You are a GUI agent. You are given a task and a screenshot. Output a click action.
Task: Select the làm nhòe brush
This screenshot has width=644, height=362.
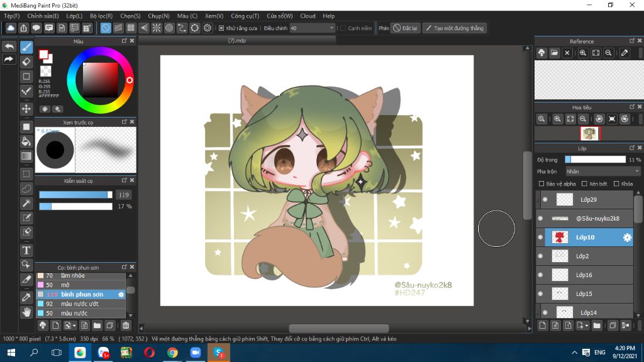pos(80,275)
